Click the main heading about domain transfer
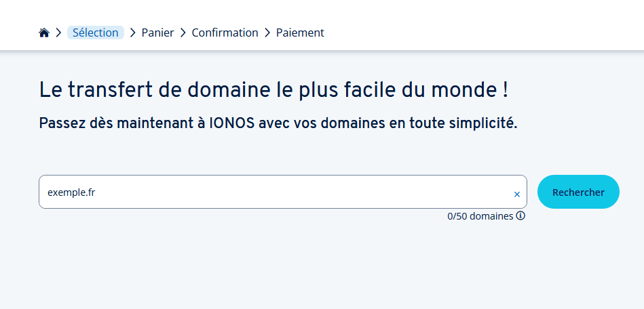 click(x=273, y=90)
